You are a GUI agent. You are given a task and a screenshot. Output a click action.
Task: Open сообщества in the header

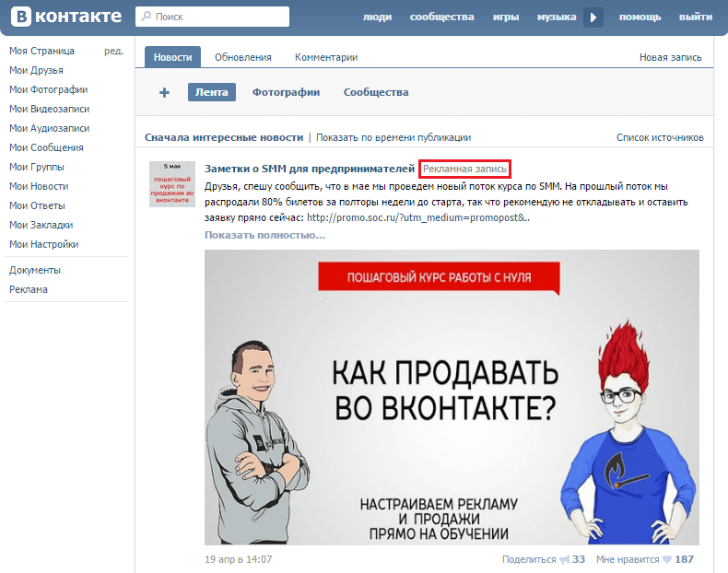(441, 18)
